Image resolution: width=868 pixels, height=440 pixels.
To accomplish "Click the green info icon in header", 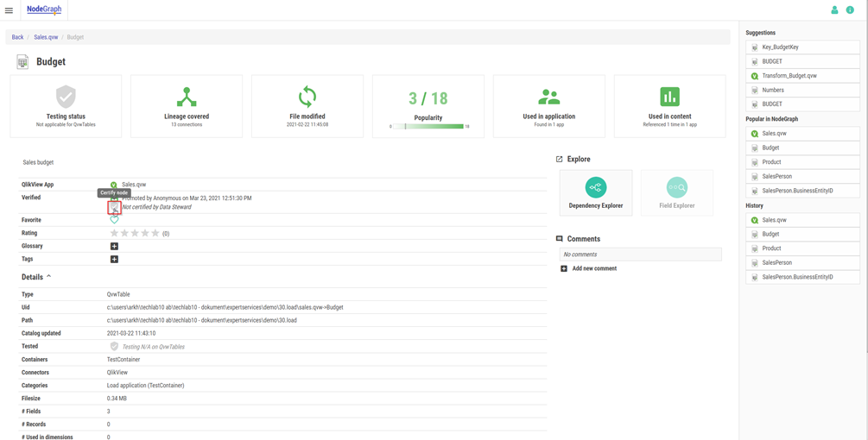I will (x=850, y=10).
